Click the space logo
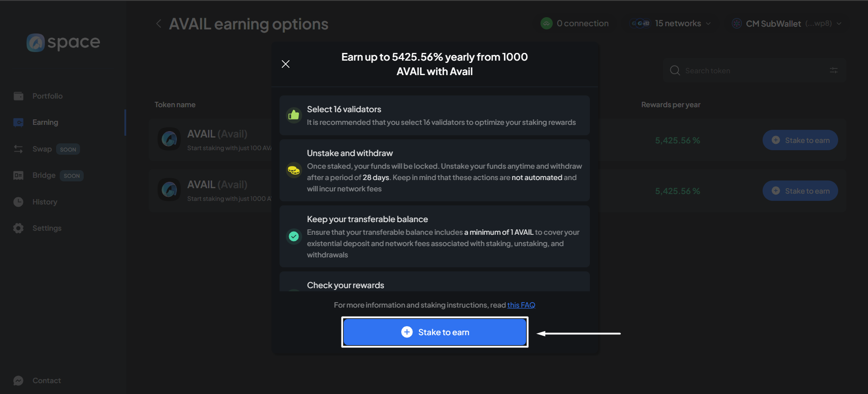 [x=63, y=43]
